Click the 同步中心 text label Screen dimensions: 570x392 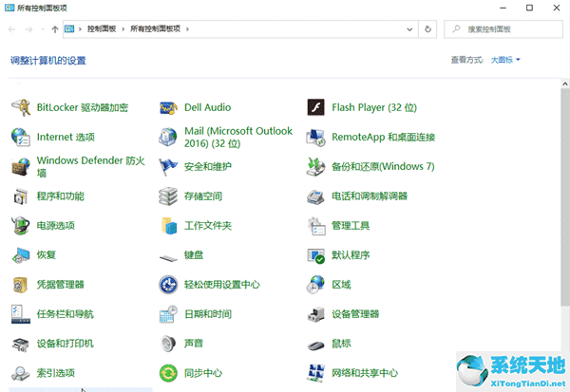(x=203, y=373)
